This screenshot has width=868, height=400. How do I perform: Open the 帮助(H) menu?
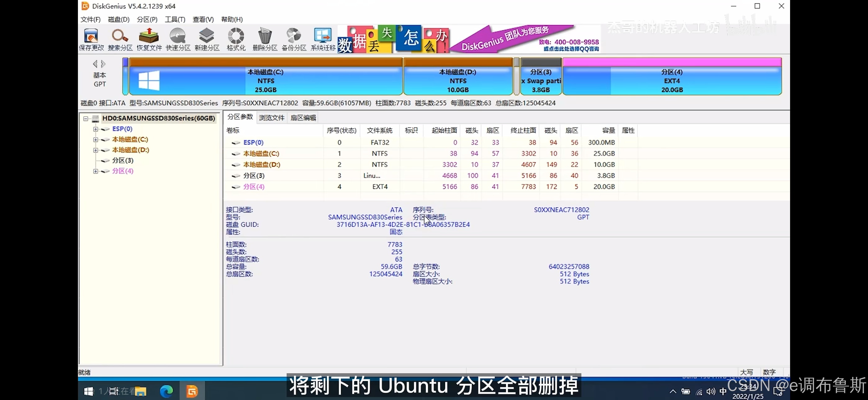pos(232,20)
